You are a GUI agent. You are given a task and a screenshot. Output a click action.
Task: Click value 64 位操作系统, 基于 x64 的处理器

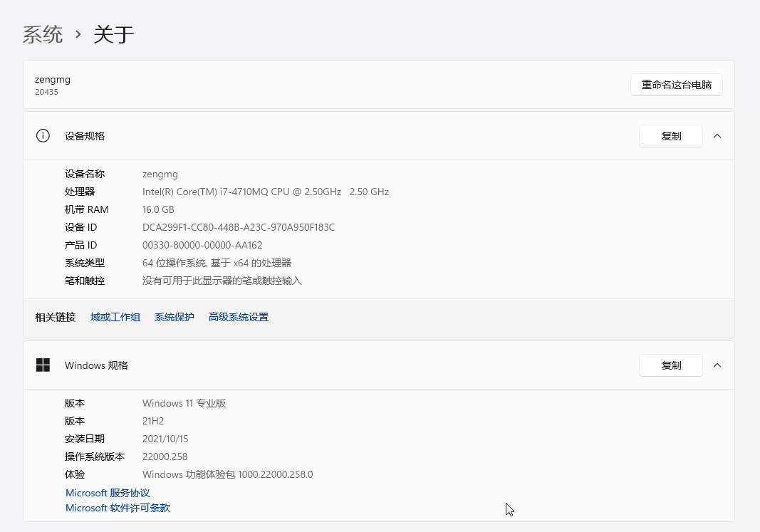217,263
